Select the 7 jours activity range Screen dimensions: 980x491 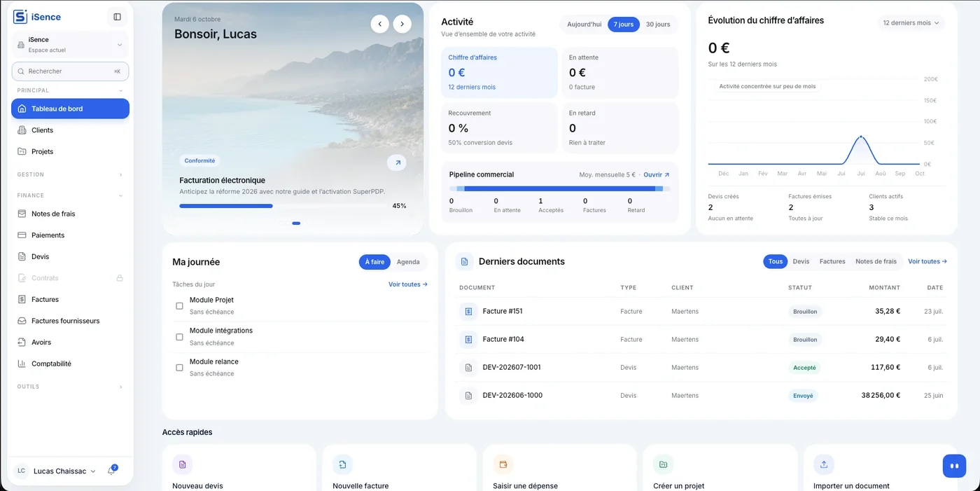click(624, 25)
